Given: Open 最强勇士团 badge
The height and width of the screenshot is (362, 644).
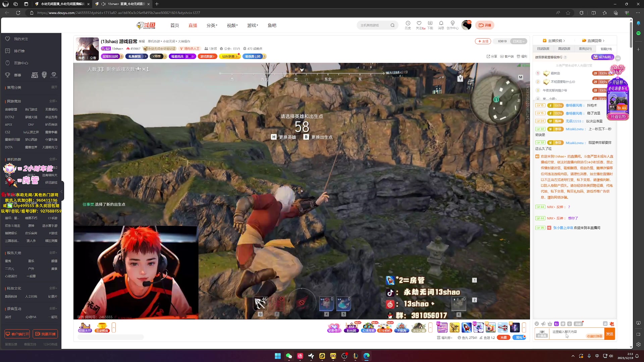Looking at the screenshot, I should pyautogui.click(x=254, y=56).
